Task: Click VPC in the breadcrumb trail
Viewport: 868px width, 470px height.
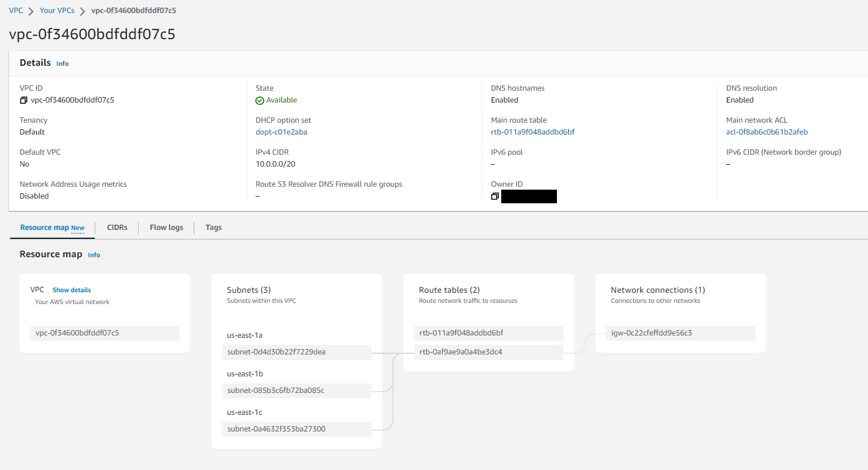Action: pyautogui.click(x=15, y=10)
